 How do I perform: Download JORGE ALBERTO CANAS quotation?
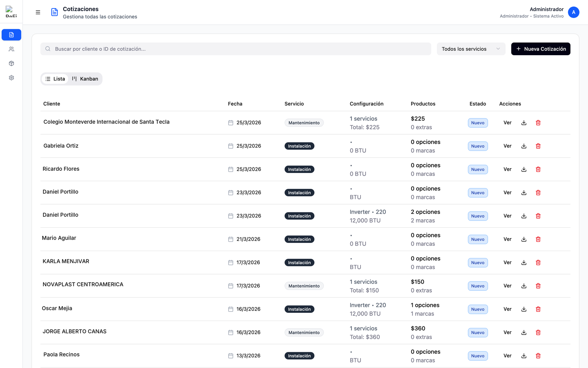pyautogui.click(x=524, y=332)
